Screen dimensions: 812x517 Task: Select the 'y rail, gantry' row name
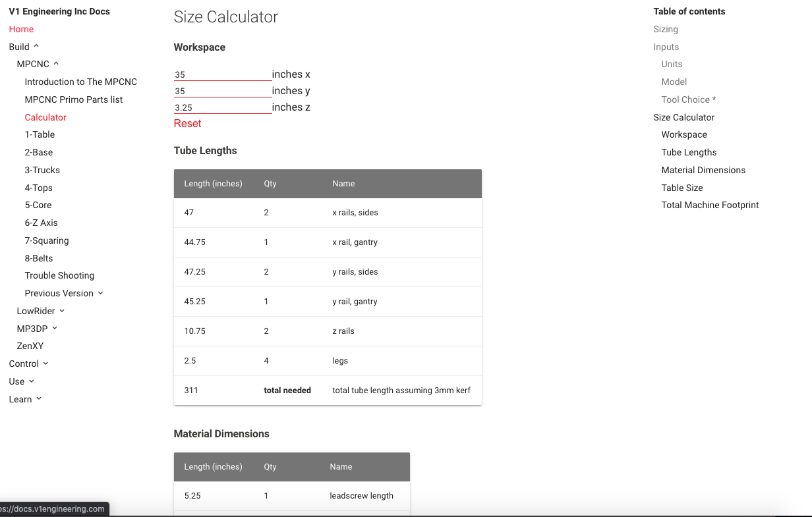[355, 302]
